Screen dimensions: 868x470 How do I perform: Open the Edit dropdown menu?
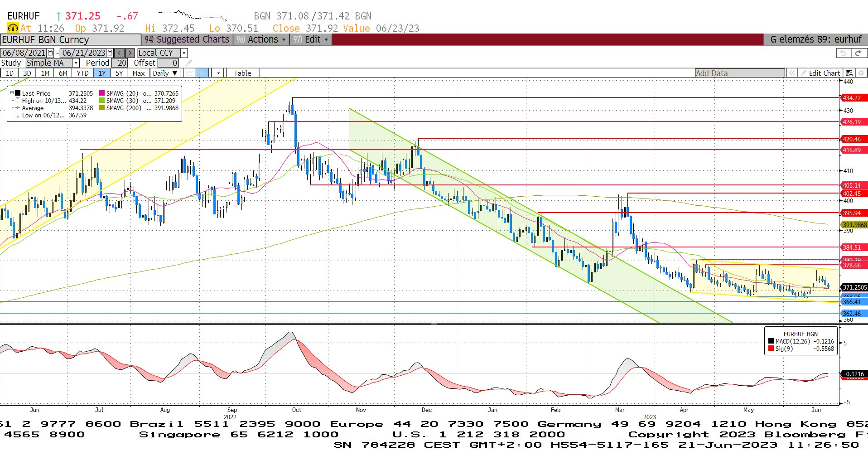(311, 39)
